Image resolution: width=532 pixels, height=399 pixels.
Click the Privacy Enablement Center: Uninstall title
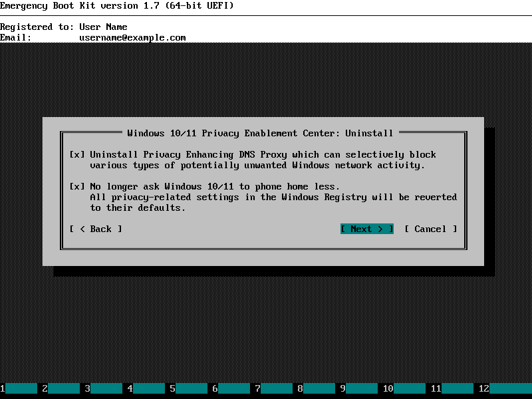click(260, 133)
